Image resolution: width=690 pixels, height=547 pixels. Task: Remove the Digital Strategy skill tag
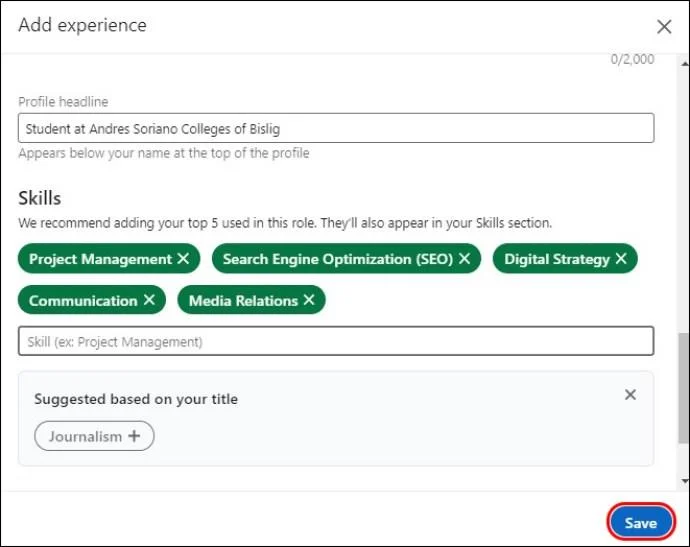point(621,258)
